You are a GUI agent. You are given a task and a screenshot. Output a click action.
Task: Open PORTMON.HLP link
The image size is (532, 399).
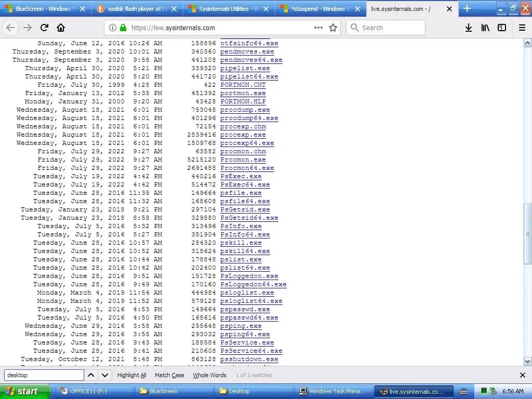click(x=243, y=101)
